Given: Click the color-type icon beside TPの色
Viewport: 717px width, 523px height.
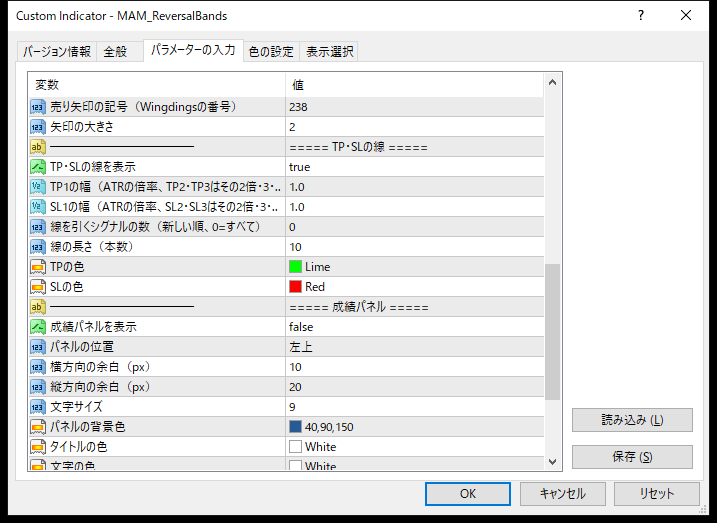Looking at the screenshot, I should click(x=38, y=267).
